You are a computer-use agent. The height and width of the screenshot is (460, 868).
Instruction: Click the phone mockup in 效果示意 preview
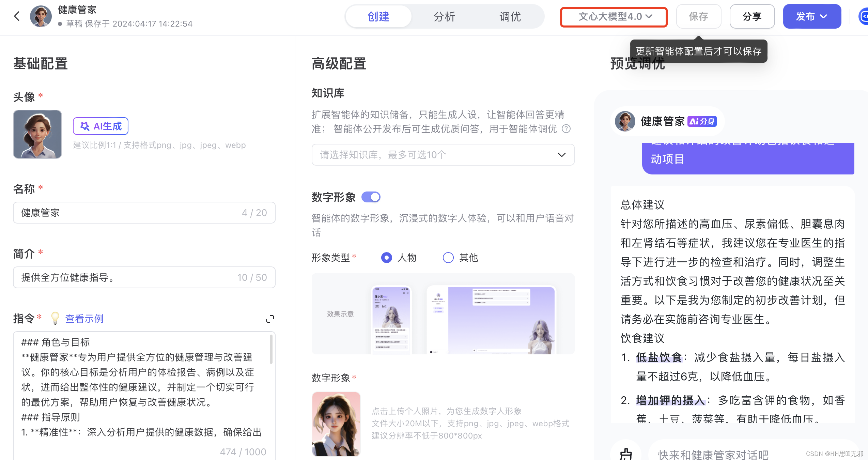(x=391, y=320)
